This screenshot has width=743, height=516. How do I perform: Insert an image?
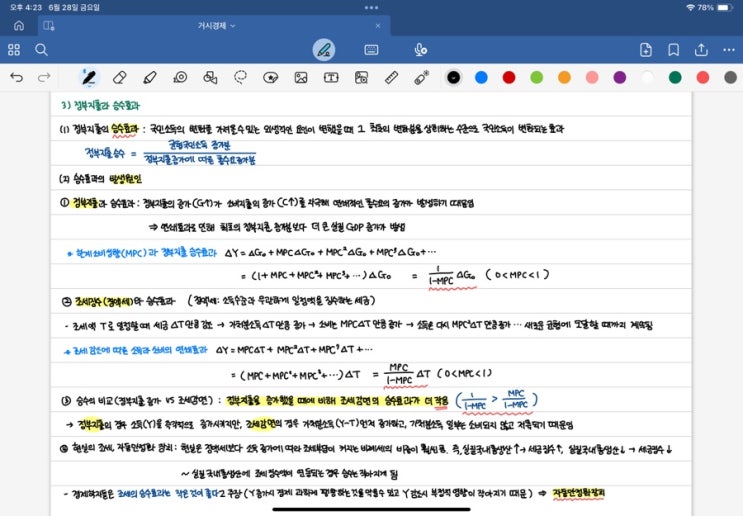(301, 77)
